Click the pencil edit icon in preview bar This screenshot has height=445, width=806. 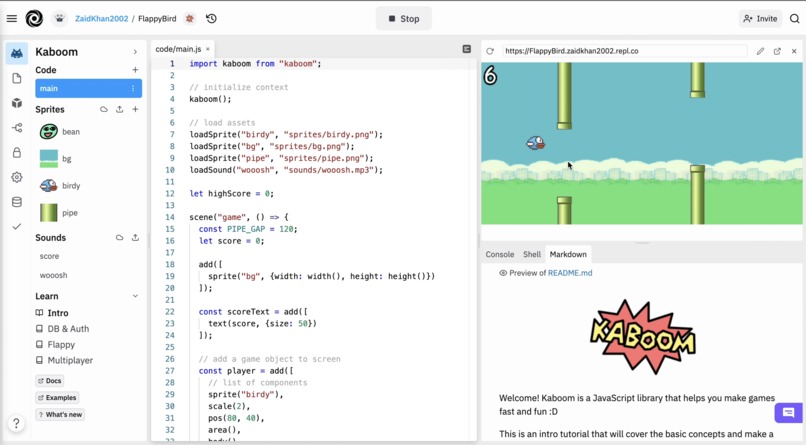tap(760, 51)
